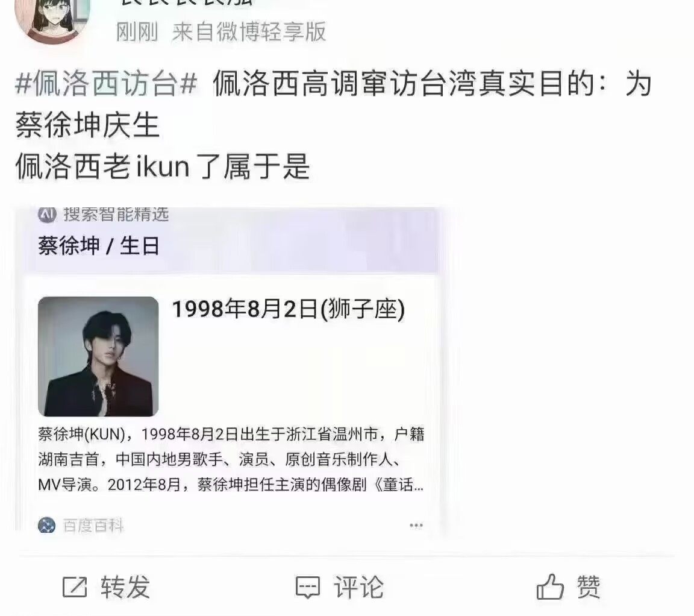
Task: Open the poster's avatar profile picture
Action: pos(52,21)
